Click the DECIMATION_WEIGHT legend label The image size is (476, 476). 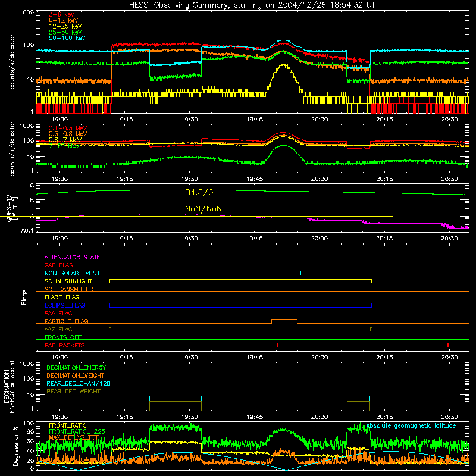[x=76, y=375]
